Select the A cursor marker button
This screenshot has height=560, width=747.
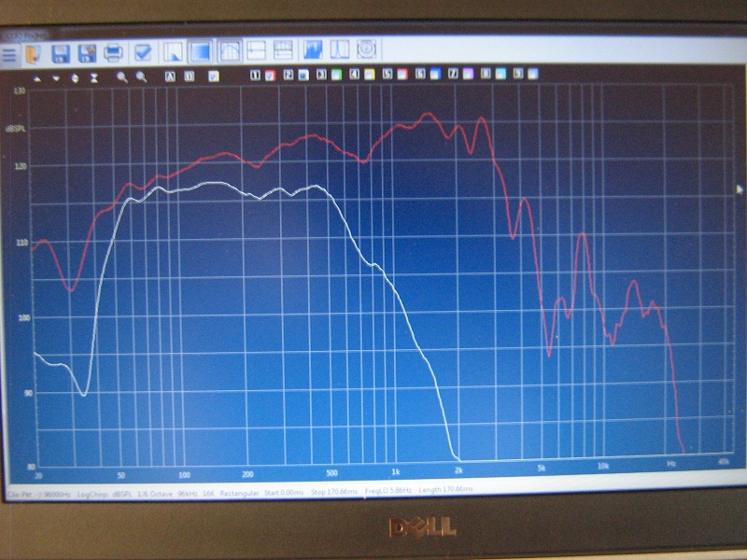(x=170, y=77)
